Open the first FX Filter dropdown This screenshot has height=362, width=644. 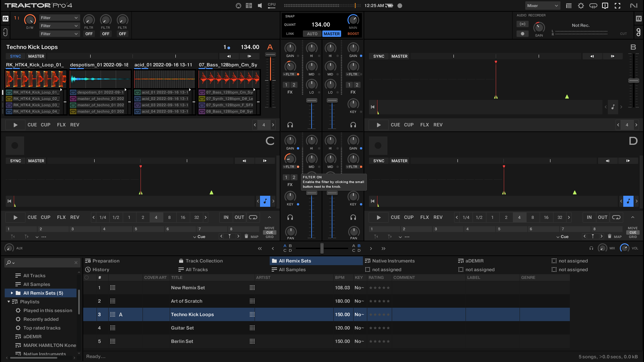point(59,18)
